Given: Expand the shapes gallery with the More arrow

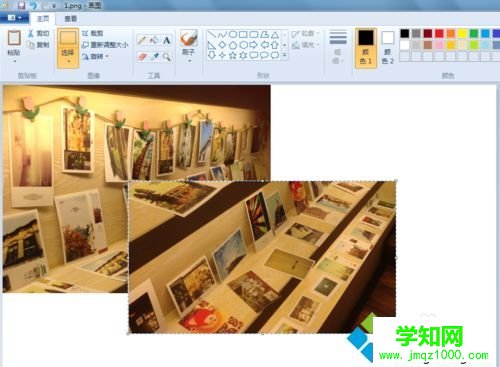Looking at the screenshot, I should tap(285, 55).
